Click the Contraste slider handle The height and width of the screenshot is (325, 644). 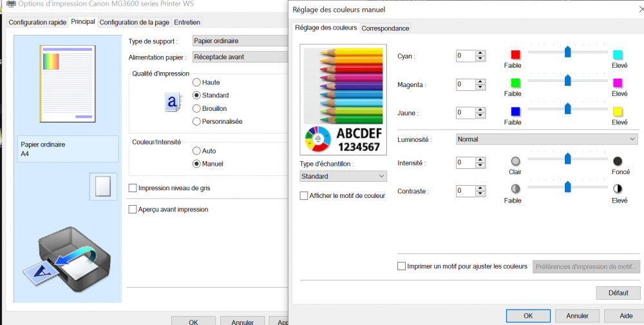point(567,187)
